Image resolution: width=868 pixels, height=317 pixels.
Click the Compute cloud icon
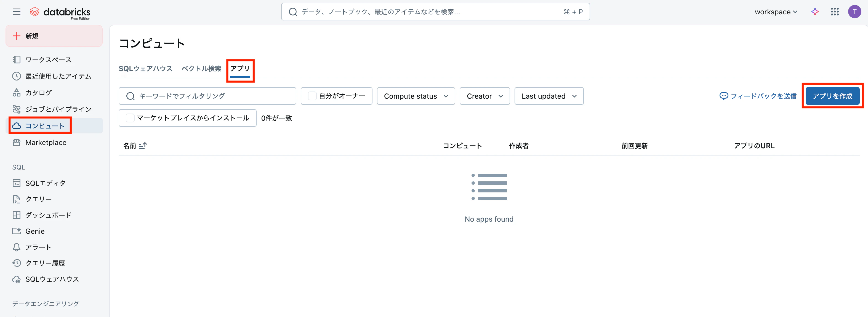pos(17,126)
